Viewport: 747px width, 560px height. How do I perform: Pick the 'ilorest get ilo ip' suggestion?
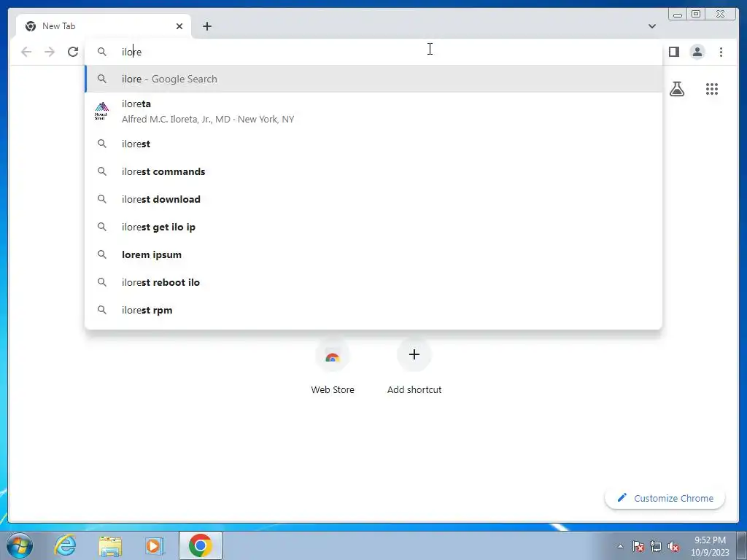pyautogui.click(x=373, y=227)
